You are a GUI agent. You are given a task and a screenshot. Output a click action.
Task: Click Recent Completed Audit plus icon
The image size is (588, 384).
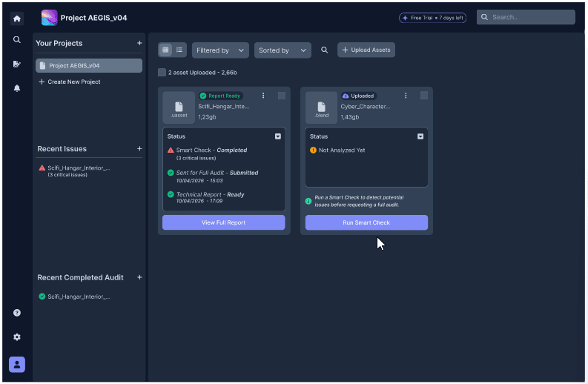(x=139, y=277)
